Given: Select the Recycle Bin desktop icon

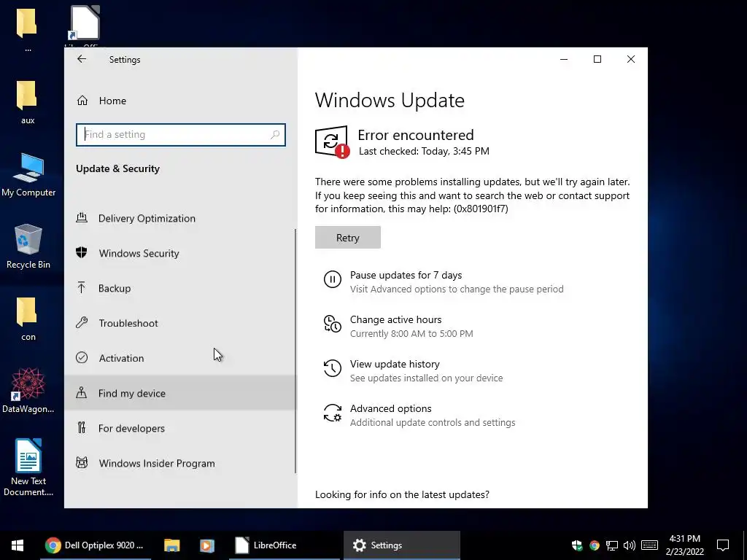Looking at the screenshot, I should tap(28, 246).
